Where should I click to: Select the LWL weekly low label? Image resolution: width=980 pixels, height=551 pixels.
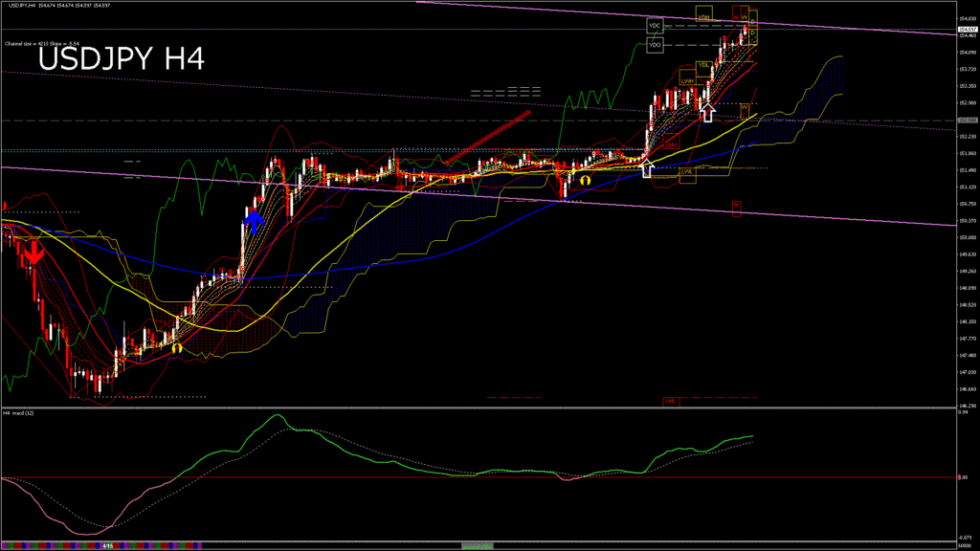click(x=686, y=172)
